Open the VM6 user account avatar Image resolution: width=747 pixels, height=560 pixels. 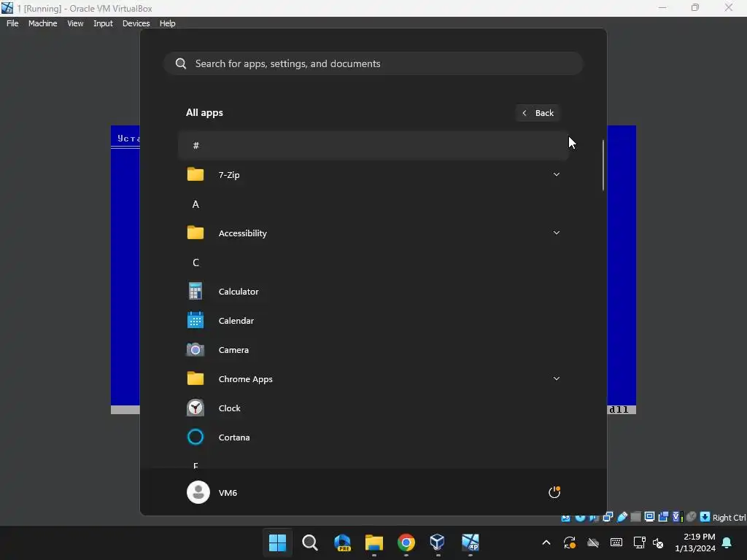click(x=198, y=492)
